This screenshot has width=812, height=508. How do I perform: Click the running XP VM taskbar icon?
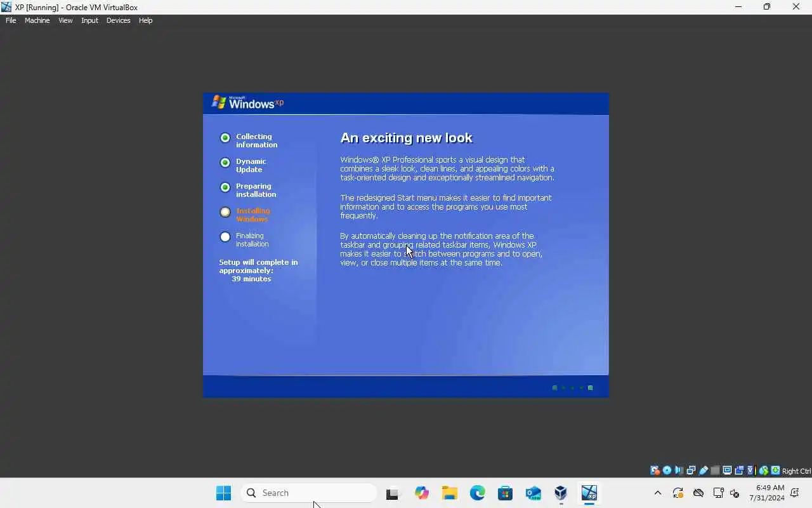pyautogui.click(x=589, y=493)
